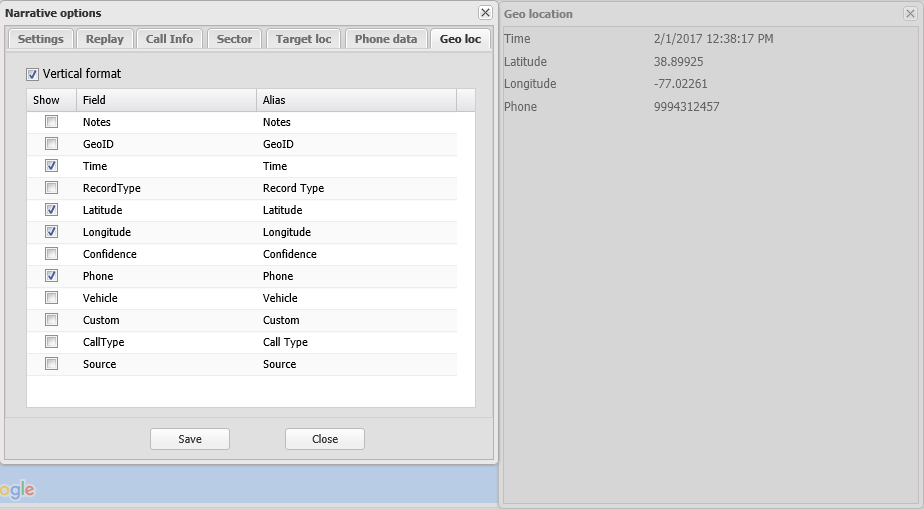Click the Close button

(x=325, y=439)
